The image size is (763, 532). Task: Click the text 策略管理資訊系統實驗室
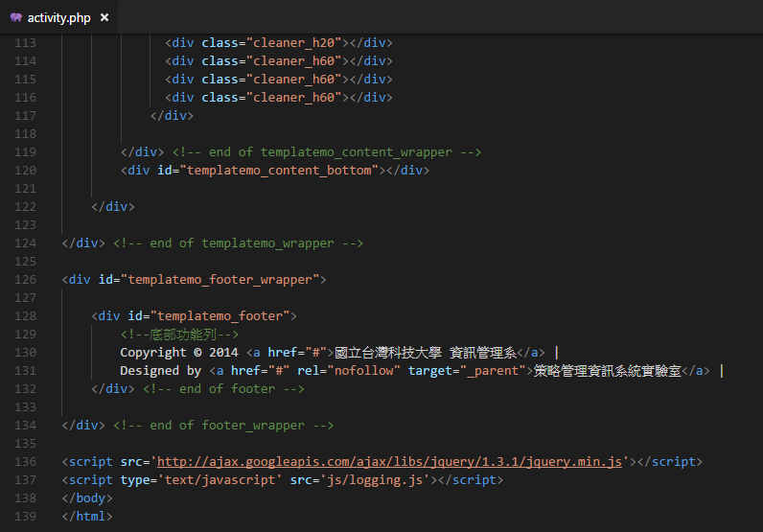pos(608,371)
